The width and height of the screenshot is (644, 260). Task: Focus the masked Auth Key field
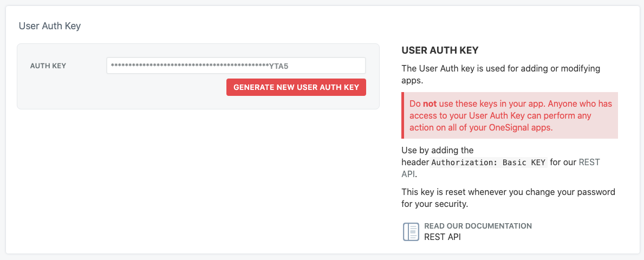(236, 66)
